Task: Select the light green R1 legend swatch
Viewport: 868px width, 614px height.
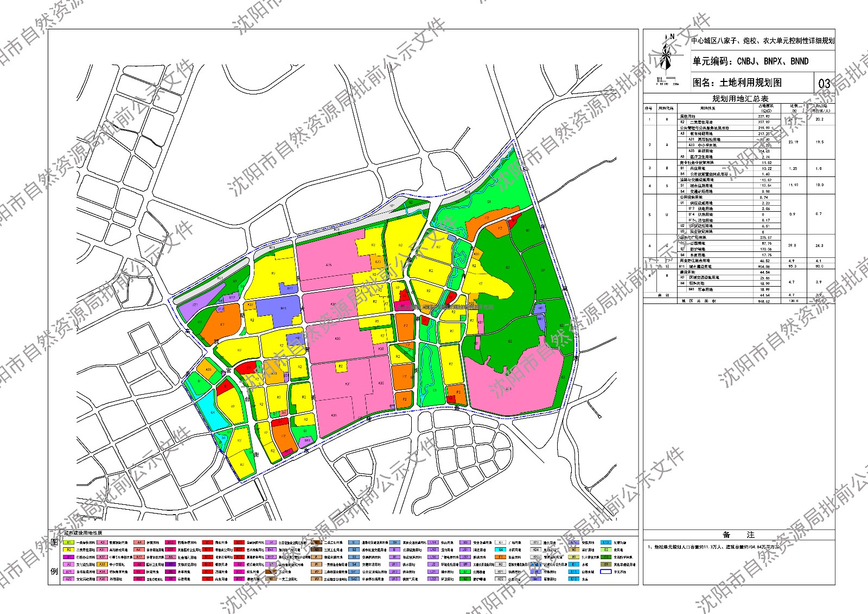Action: (69, 542)
